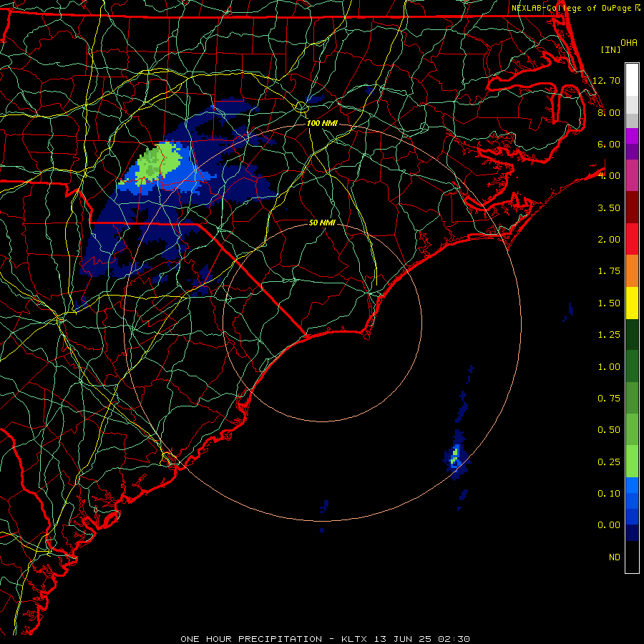Click the navy legend block near 0.00
The height and width of the screenshot is (644, 644).
[632, 533]
